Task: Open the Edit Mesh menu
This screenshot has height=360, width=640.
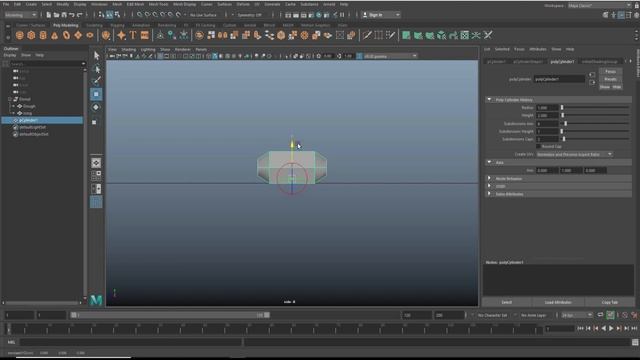Action: (135, 4)
